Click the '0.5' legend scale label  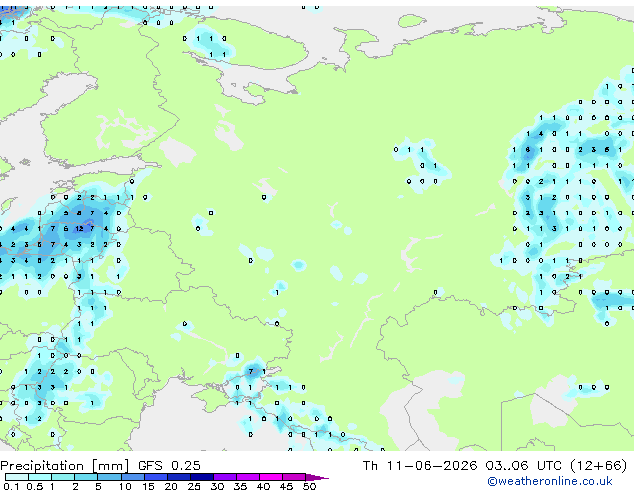pyautogui.click(x=34, y=486)
